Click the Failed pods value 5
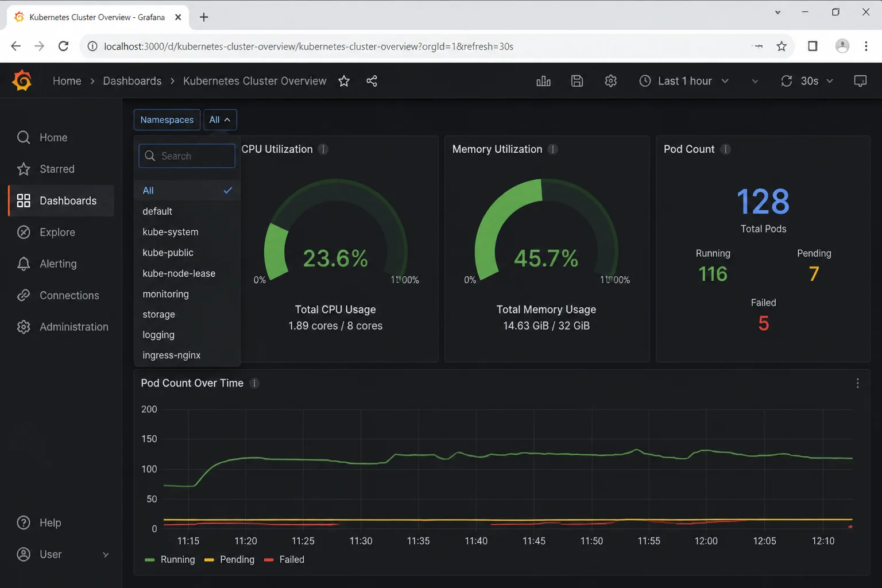The width and height of the screenshot is (882, 588). click(x=764, y=323)
